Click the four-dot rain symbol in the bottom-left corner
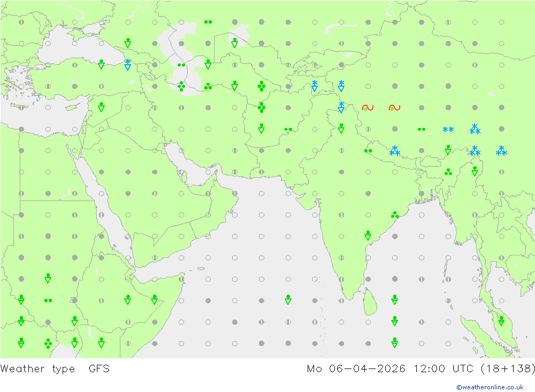 [x=48, y=343]
